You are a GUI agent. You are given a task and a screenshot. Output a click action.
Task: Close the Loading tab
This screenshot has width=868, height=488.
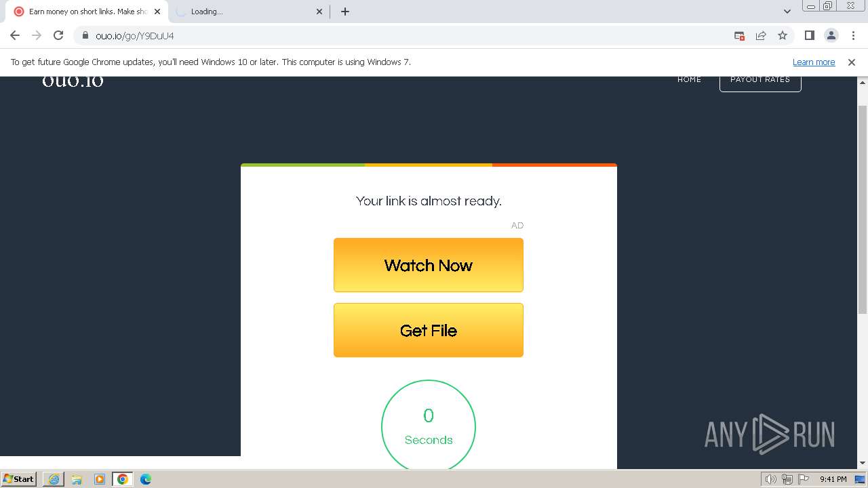point(319,12)
